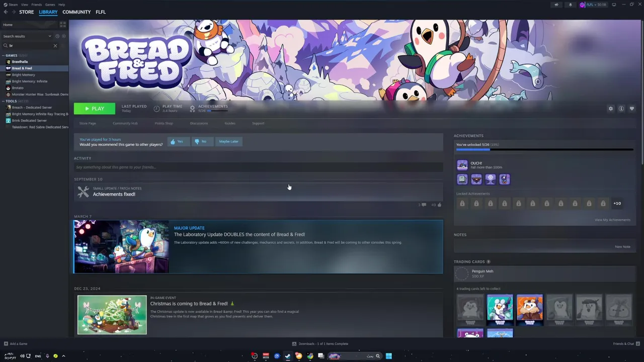644x362 pixels.
Task: Open the Achievements fixed! patch note
Action: 258,192
